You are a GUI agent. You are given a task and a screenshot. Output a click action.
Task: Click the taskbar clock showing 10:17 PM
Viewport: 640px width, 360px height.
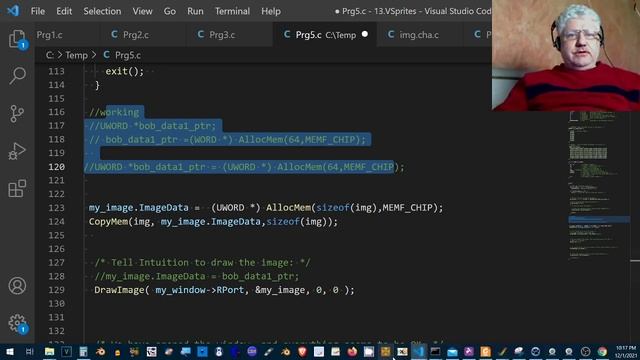[626, 351]
